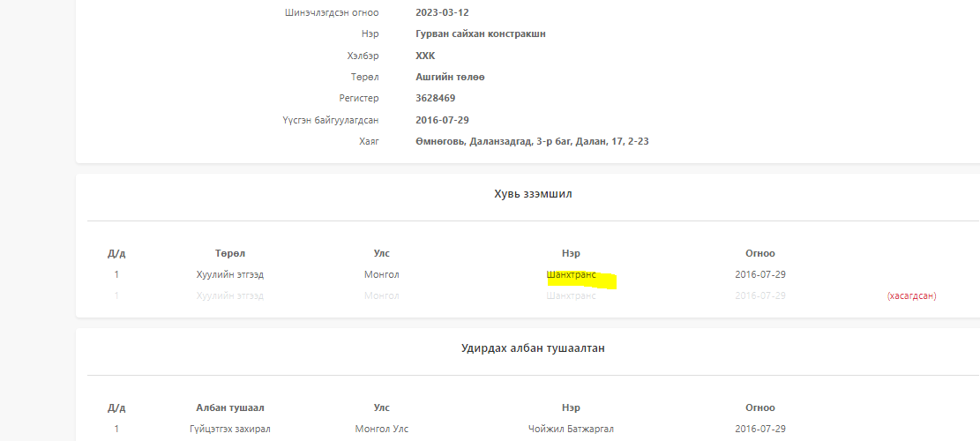Click the company address starting with Өмнөговь

coord(532,141)
